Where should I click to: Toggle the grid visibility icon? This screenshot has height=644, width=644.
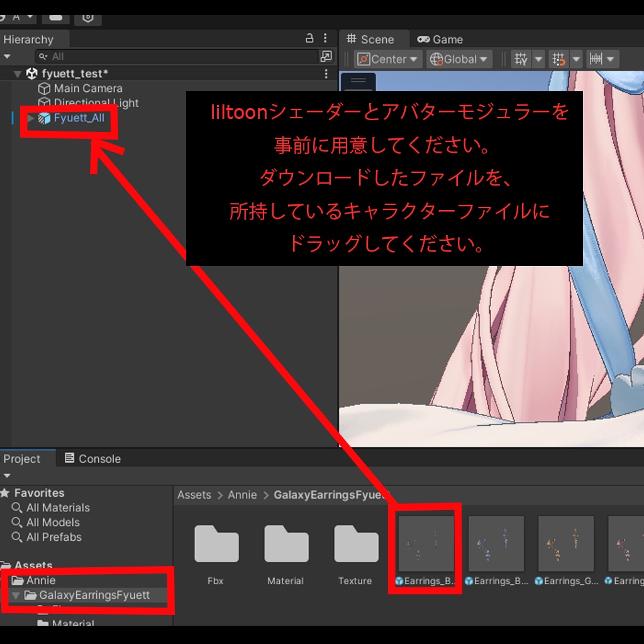[521, 59]
